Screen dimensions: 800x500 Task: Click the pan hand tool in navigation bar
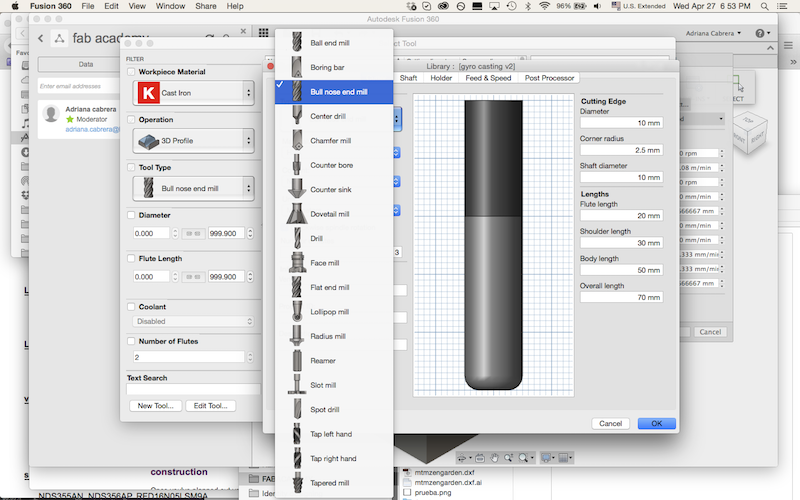click(x=494, y=458)
